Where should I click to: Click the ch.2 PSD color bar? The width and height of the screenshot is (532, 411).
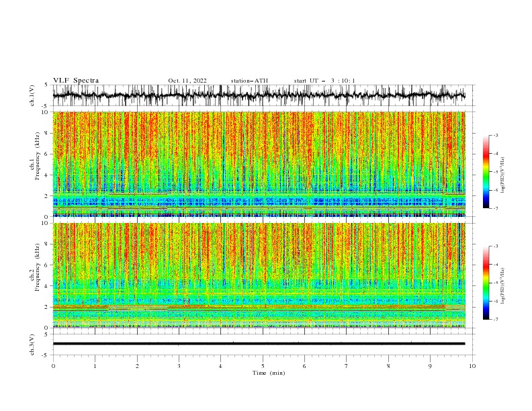(486, 283)
